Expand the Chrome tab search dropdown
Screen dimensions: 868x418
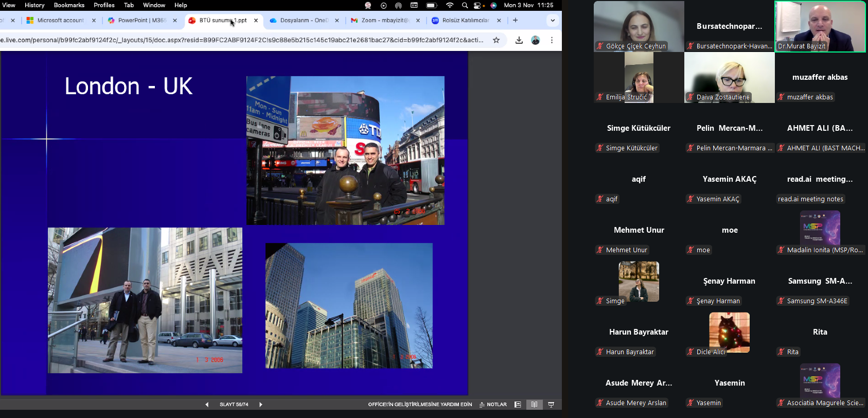point(553,21)
